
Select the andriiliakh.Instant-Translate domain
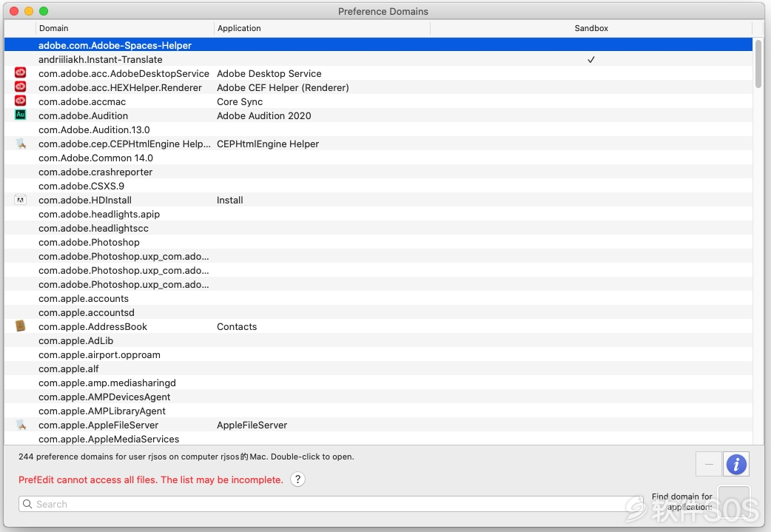(x=101, y=59)
